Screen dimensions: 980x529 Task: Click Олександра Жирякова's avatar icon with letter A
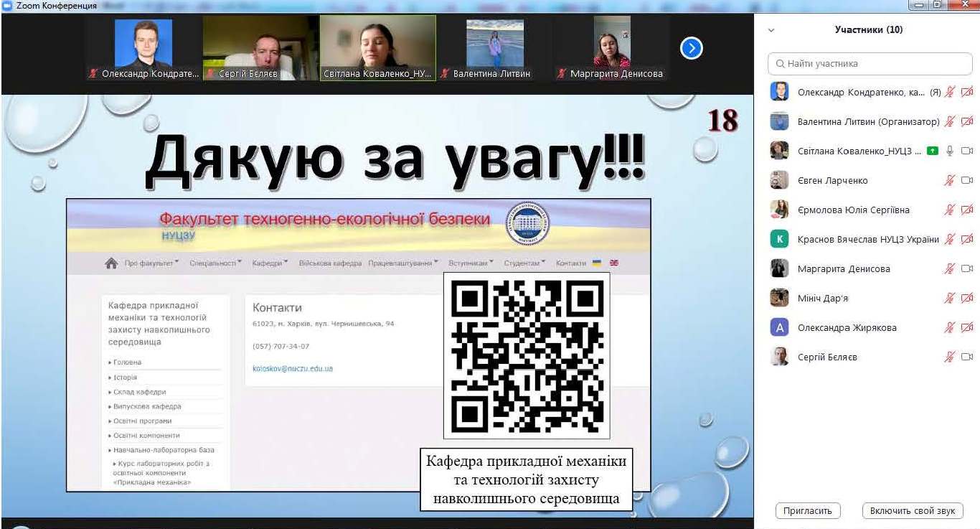click(779, 327)
